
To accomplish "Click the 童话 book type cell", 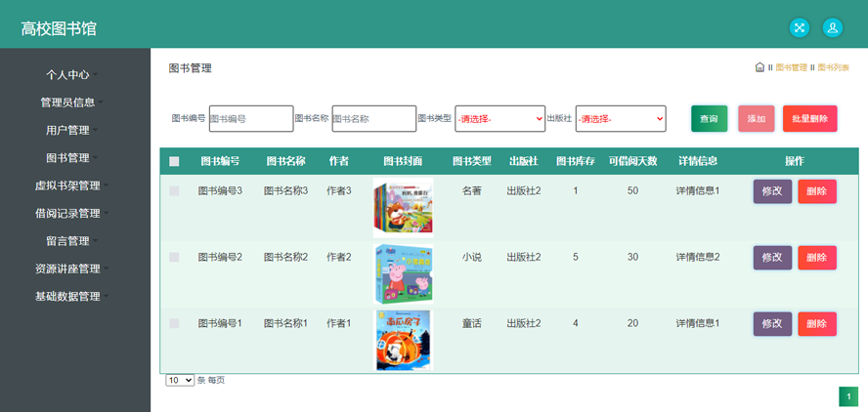I will [x=472, y=323].
